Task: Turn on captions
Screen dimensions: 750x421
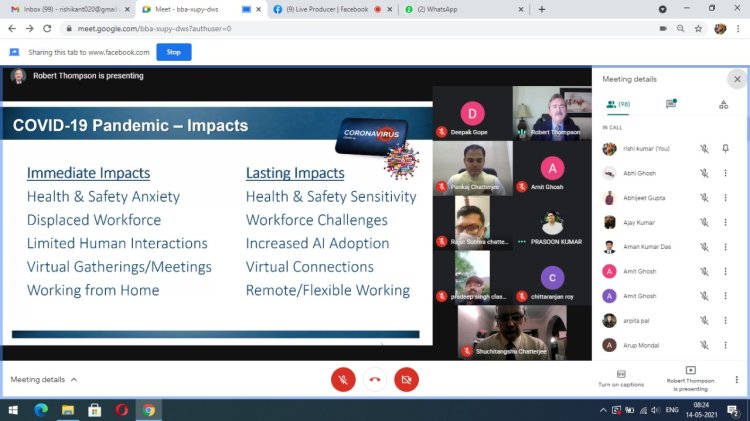Action: [x=620, y=379]
